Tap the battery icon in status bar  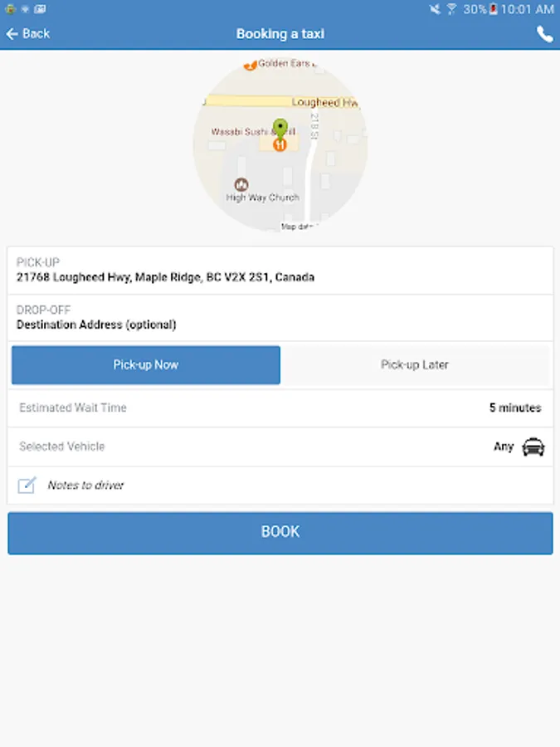(494, 9)
